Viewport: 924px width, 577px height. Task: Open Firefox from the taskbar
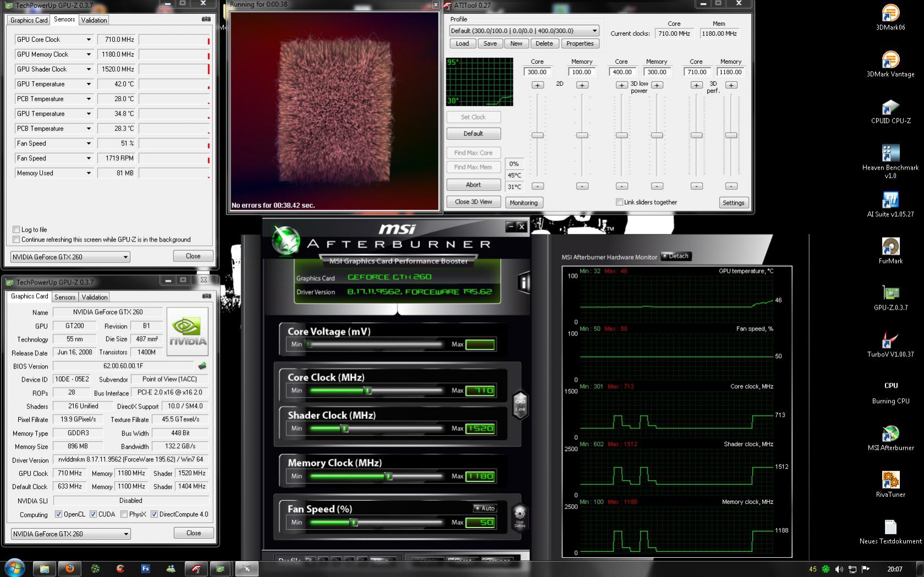coord(70,569)
